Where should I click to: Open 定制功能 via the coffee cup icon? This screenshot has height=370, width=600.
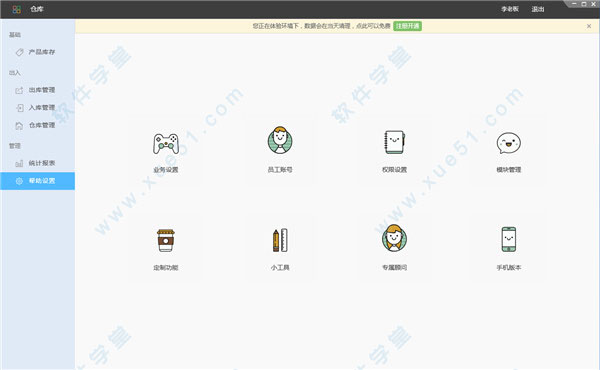click(x=166, y=240)
